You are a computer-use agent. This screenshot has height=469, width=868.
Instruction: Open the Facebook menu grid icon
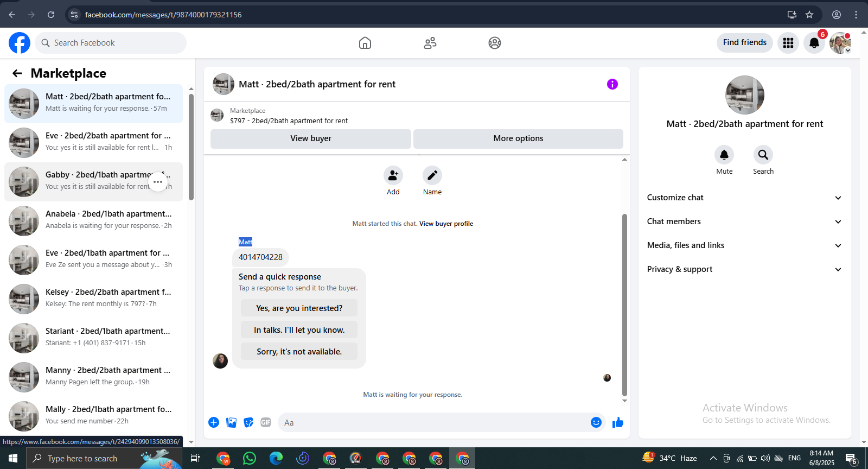(x=788, y=43)
